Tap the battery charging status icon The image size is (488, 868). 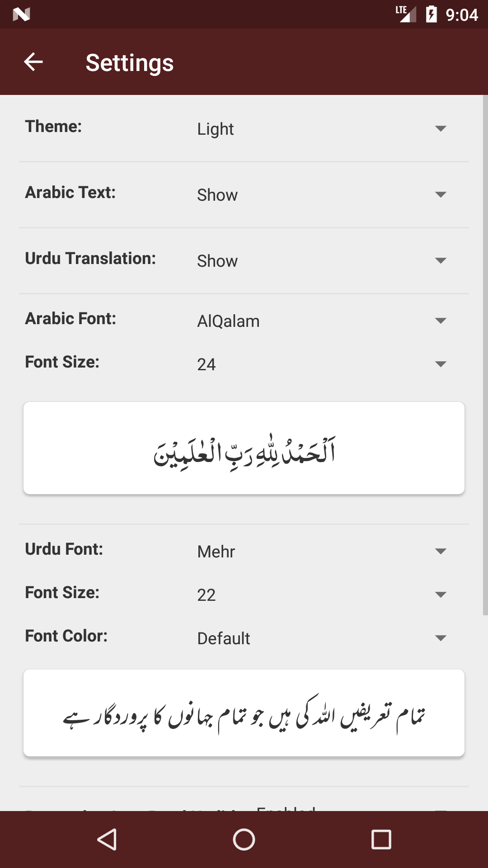click(x=432, y=14)
